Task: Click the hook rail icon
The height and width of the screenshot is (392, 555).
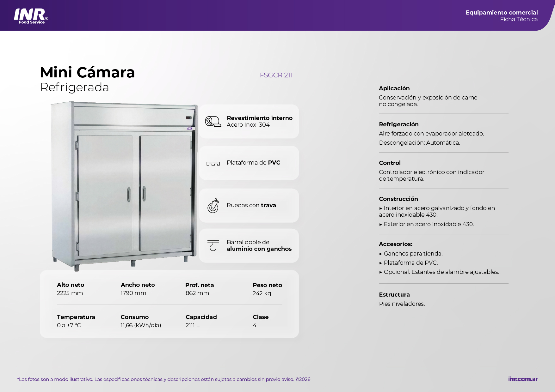Action: point(213,245)
